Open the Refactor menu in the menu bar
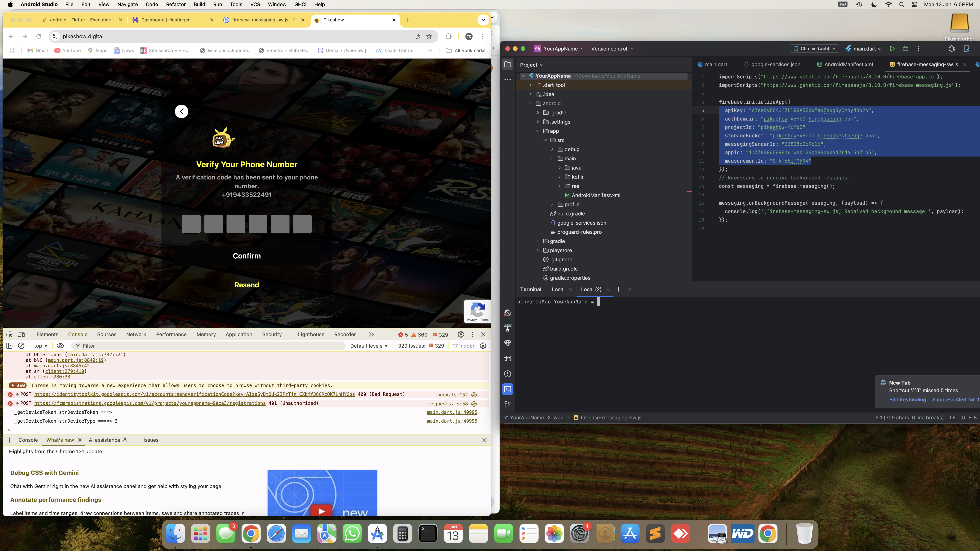The height and width of the screenshot is (551, 980). [x=176, y=5]
